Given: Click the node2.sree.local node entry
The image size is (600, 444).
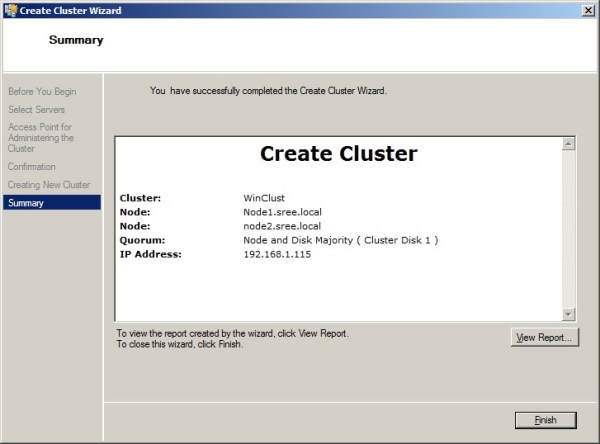Looking at the screenshot, I should pyautogui.click(x=282, y=226).
